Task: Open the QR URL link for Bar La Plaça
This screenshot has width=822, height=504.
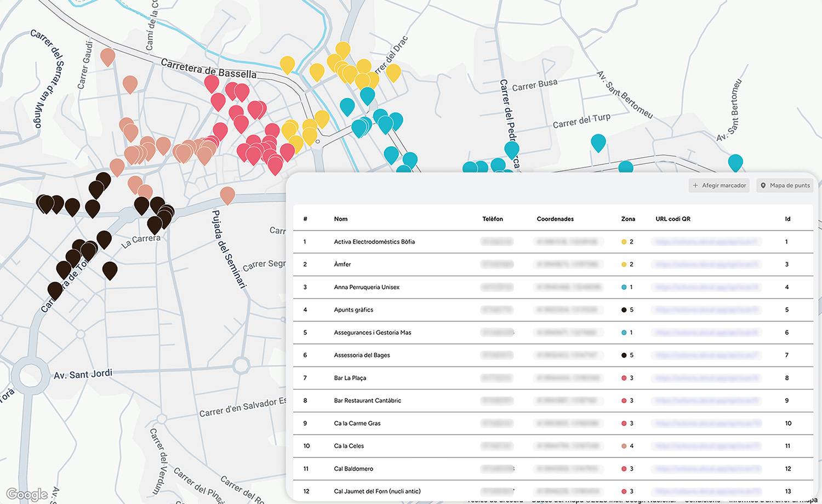Action: pyautogui.click(x=706, y=378)
